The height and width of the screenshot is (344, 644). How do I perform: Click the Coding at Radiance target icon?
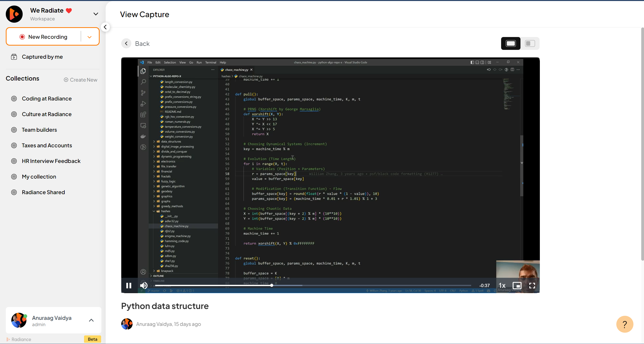[x=14, y=99]
